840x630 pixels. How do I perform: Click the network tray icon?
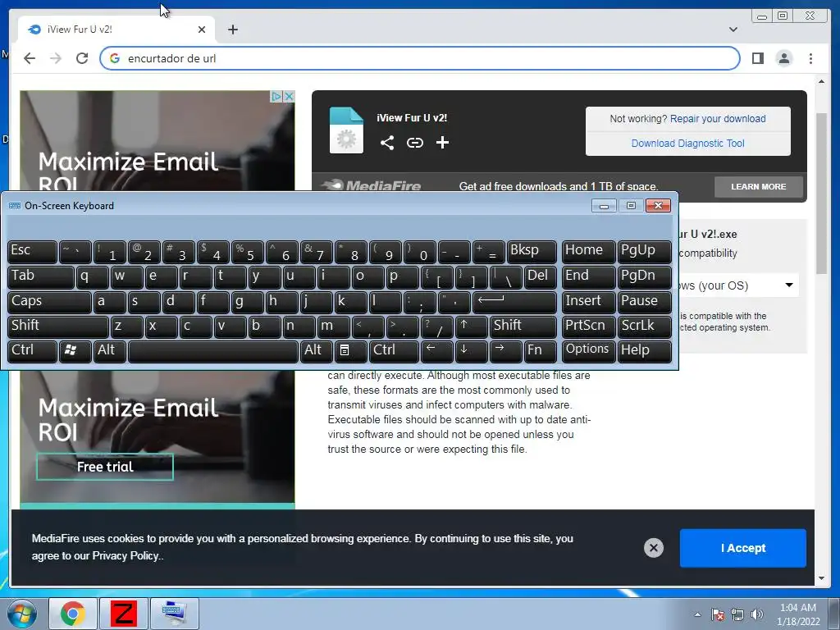[x=737, y=614]
